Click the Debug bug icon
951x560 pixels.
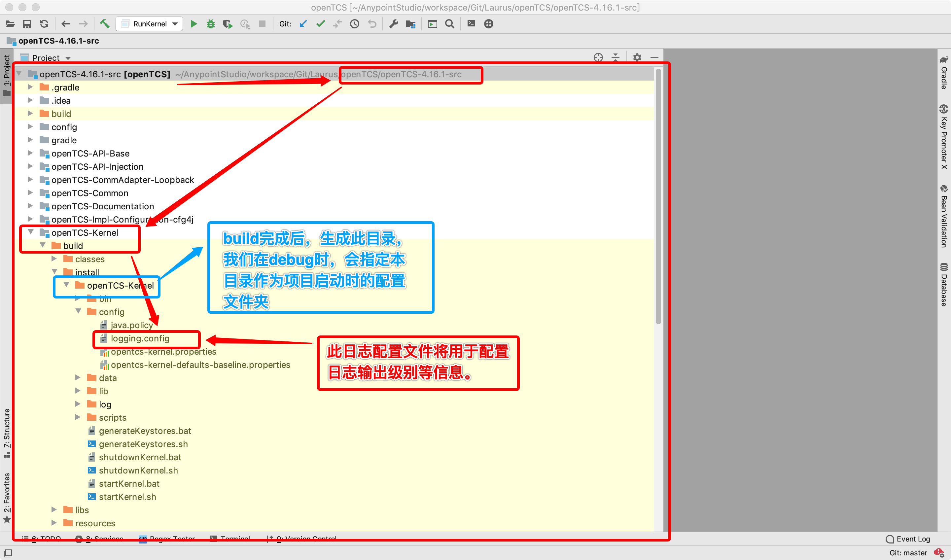coord(211,24)
